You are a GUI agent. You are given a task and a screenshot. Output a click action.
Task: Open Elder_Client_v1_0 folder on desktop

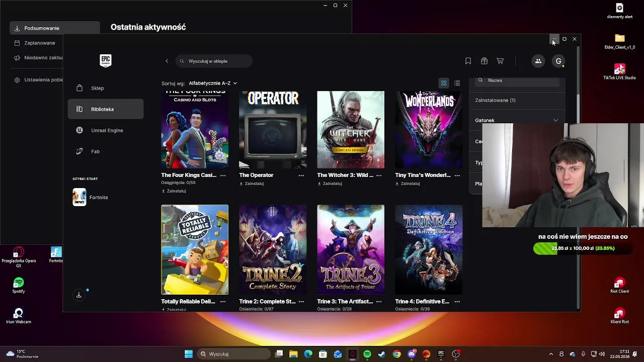coord(620,41)
